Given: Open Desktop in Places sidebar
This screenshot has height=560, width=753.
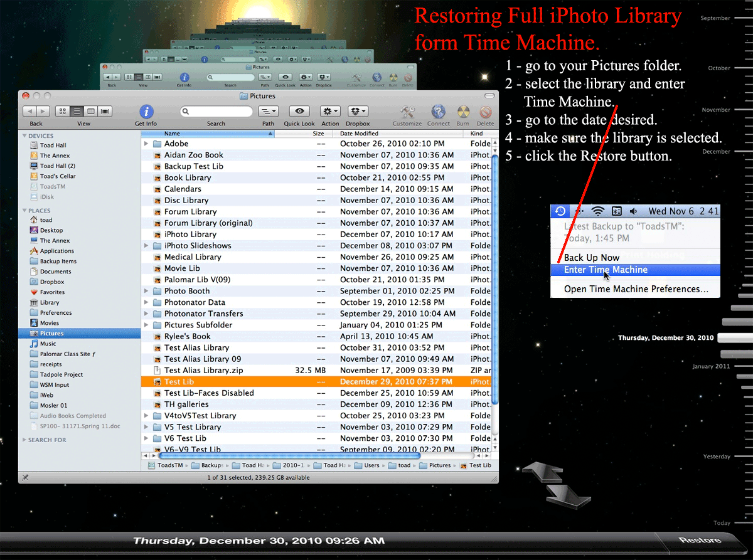Looking at the screenshot, I should click(51, 230).
